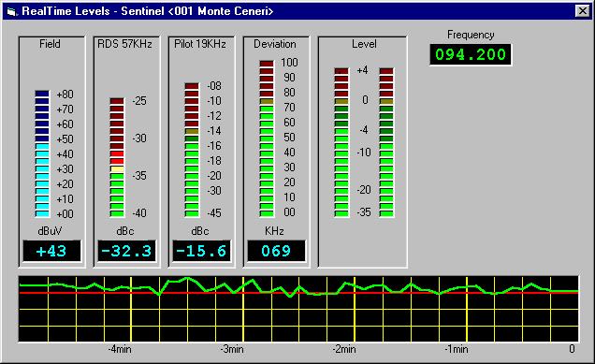Screen dimensions: 595x364
Task: Click the RDS 57KHz bar meter
Action: [117, 157]
